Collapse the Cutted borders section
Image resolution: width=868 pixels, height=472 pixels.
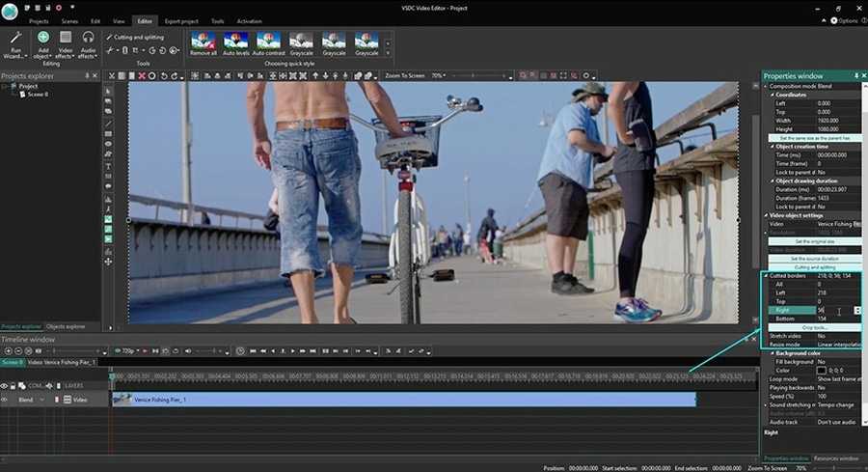(767, 276)
